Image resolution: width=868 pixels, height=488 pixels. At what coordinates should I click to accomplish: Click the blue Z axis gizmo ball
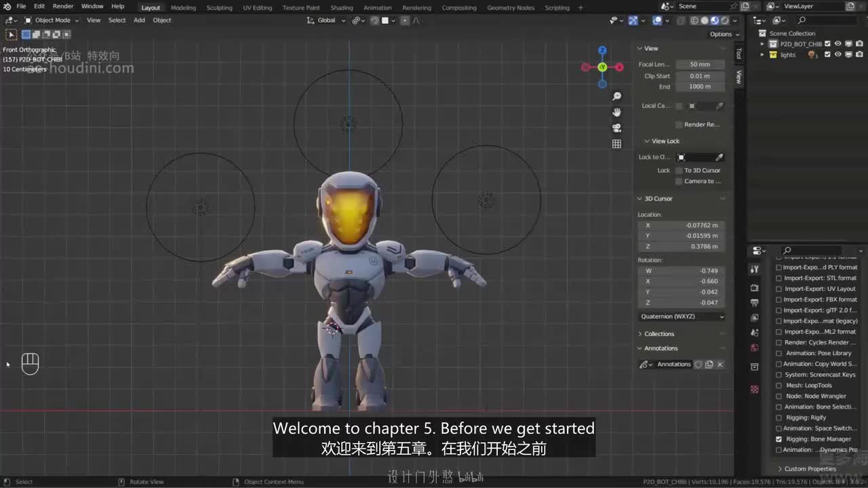[602, 51]
